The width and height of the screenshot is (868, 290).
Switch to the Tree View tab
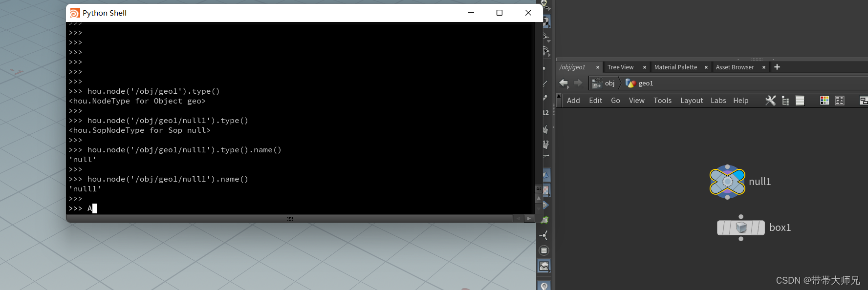pyautogui.click(x=620, y=67)
